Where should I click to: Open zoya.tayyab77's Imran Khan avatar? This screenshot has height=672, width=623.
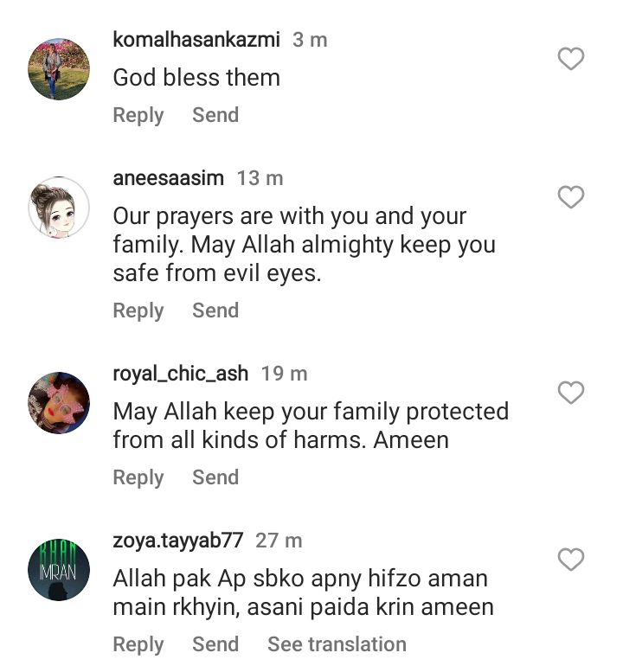(59, 570)
